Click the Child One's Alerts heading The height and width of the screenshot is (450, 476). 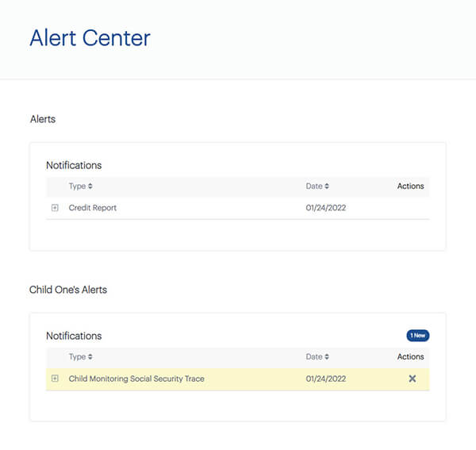click(x=68, y=290)
